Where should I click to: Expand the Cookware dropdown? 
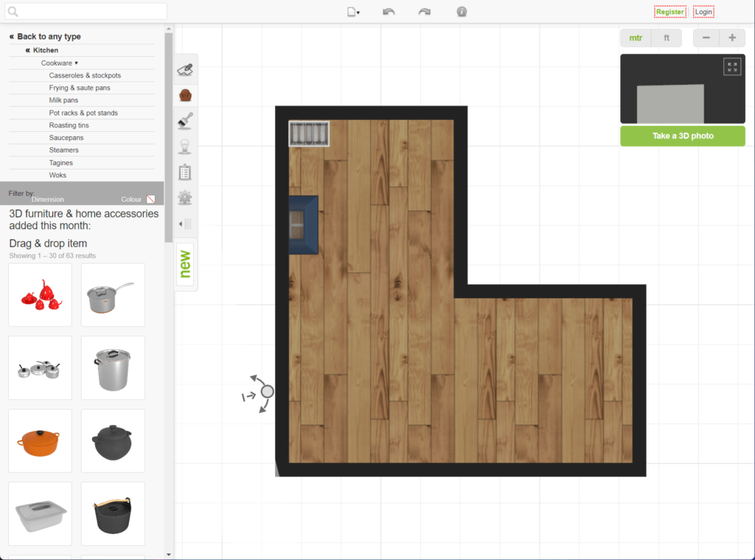[x=59, y=63]
